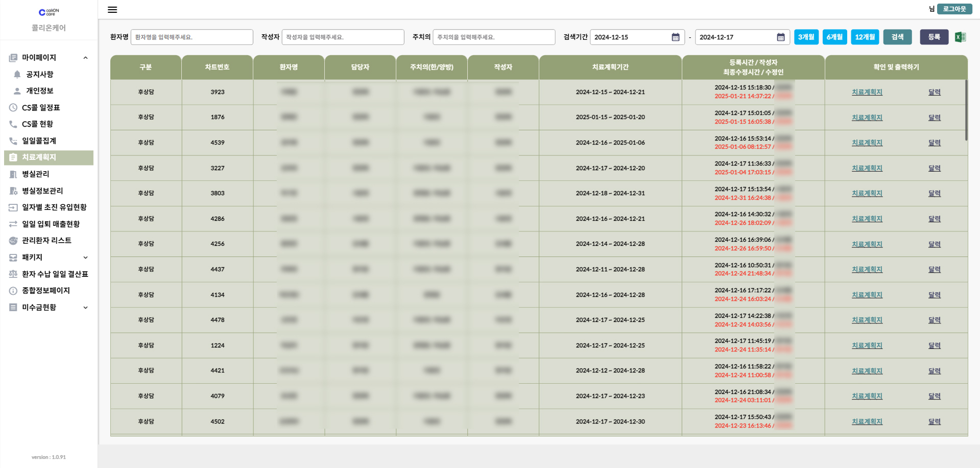980x468 pixels.
Task: Open the end date calendar picker icon
Action: pyautogui.click(x=780, y=37)
